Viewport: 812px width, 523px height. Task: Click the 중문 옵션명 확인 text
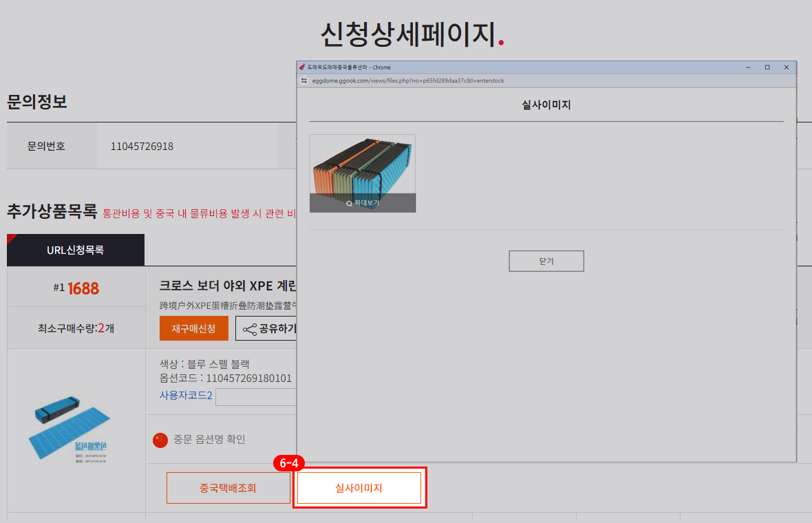pyautogui.click(x=209, y=440)
